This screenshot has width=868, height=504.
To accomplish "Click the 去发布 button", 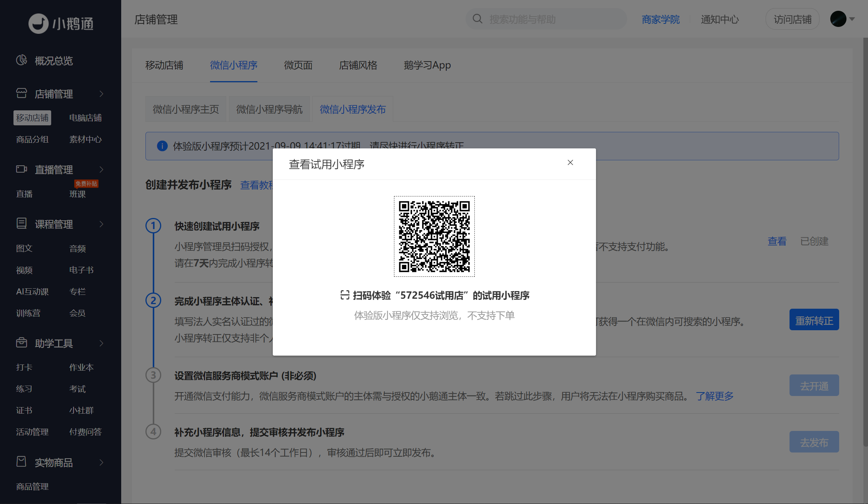I will 814,442.
